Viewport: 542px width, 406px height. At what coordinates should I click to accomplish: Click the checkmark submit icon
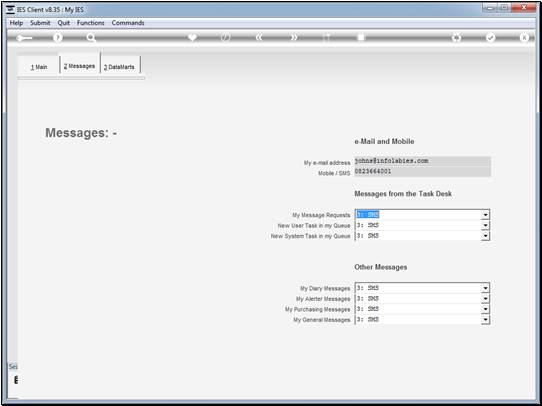(x=490, y=38)
